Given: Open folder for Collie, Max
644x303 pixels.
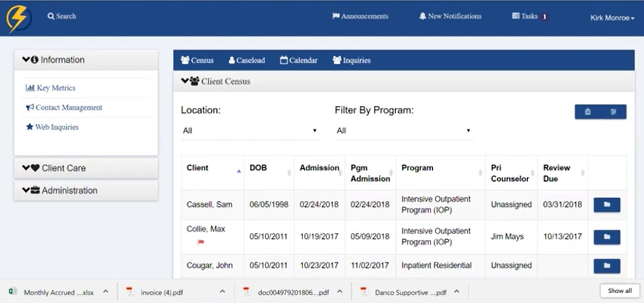Looking at the screenshot, I should (x=607, y=237).
